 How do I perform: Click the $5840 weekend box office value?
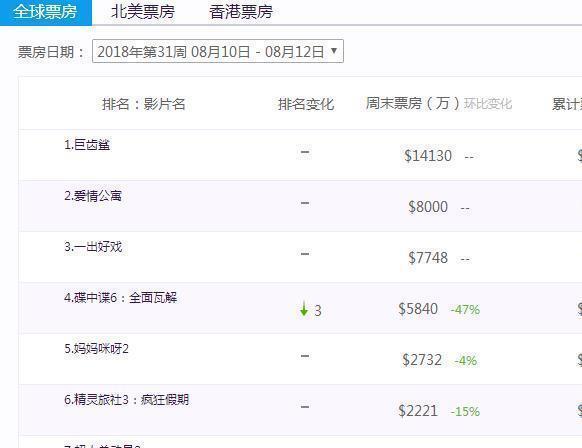[418, 309]
